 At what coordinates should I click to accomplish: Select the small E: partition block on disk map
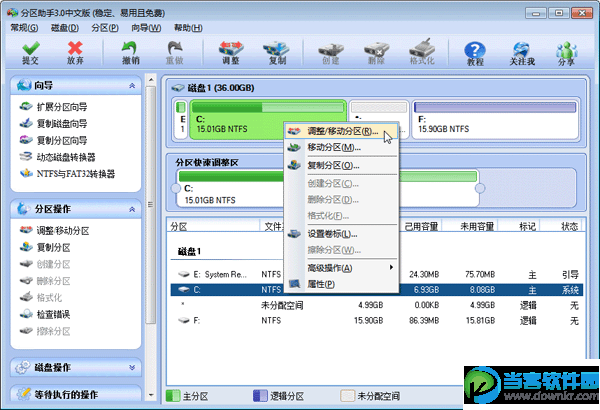tap(181, 119)
